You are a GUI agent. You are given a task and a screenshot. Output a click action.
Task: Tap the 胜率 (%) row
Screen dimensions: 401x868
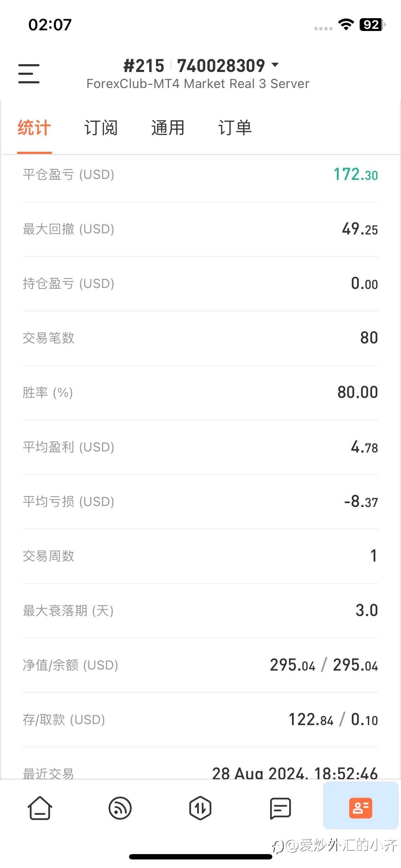point(200,393)
